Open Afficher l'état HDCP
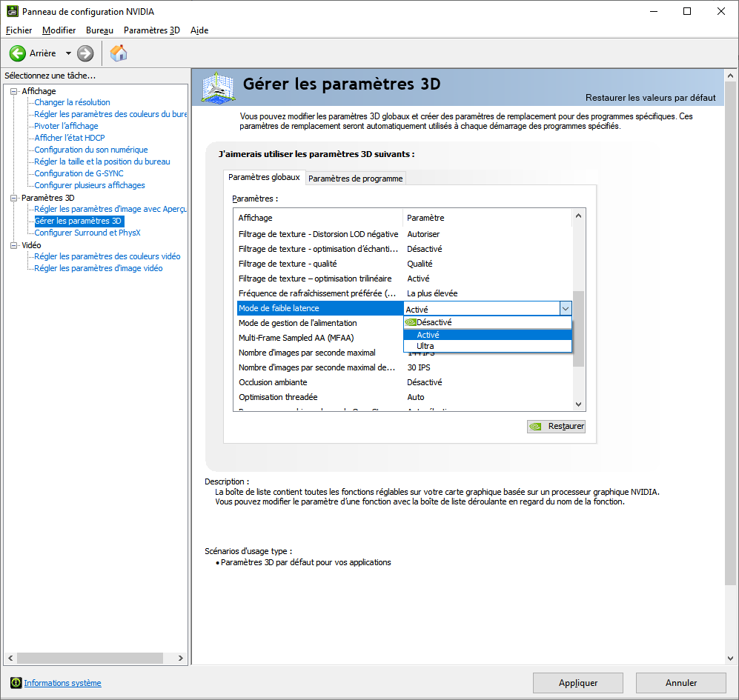The height and width of the screenshot is (700, 739). 69,138
